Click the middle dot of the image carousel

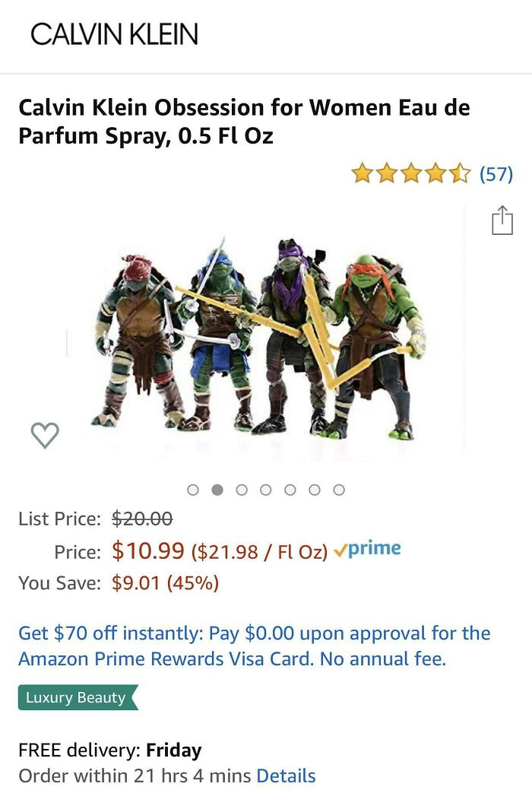pos(265,490)
